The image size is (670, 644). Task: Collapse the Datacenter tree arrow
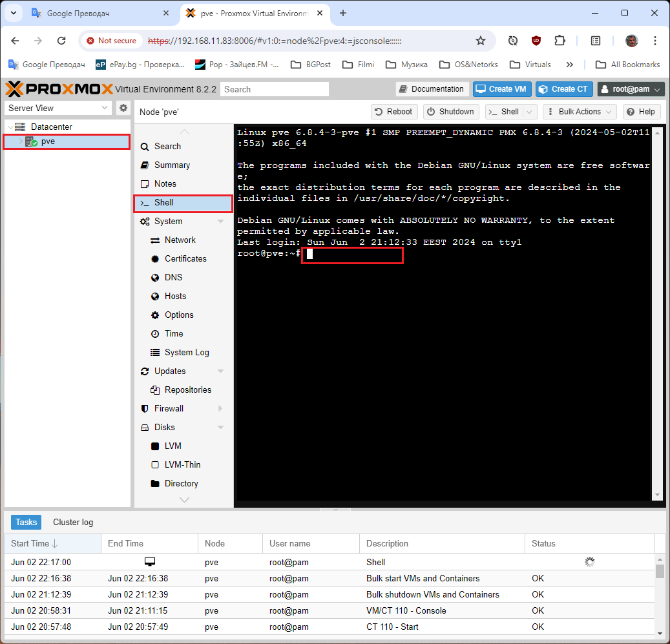click(11, 127)
